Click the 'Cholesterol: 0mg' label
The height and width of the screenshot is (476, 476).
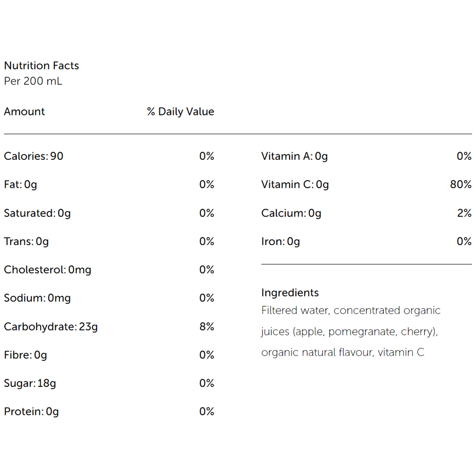[x=47, y=270]
